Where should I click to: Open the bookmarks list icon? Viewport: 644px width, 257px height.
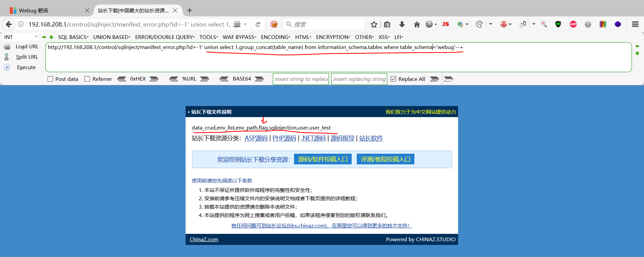[387, 24]
